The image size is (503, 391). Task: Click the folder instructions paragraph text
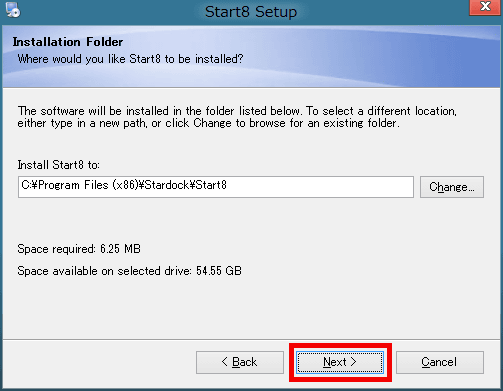coord(237,117)
